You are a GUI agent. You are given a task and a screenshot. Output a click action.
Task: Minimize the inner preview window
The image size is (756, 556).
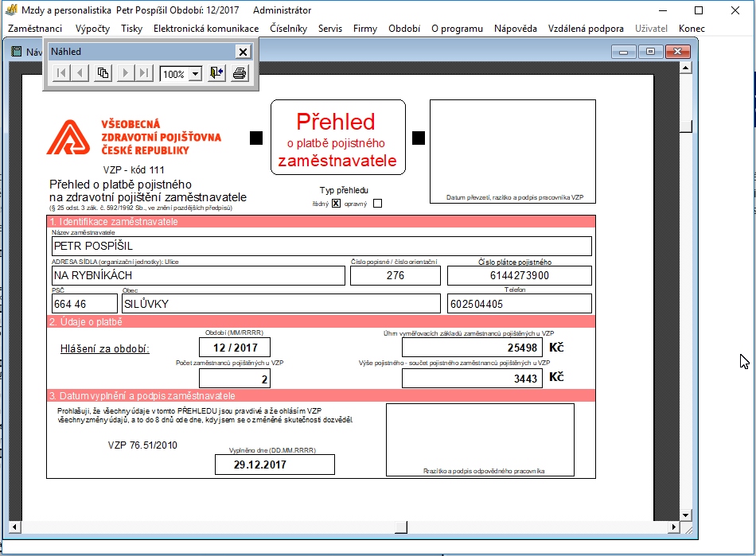pos(623,52)
